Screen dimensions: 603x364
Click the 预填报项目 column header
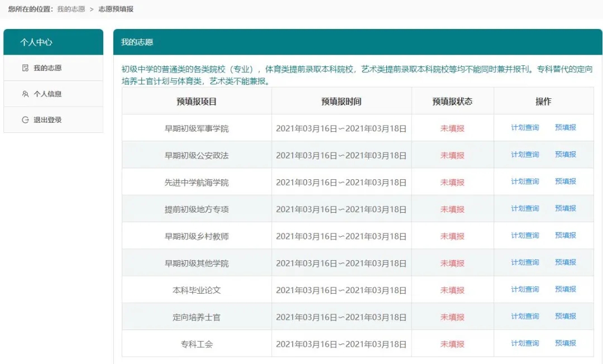pos(197,102)
